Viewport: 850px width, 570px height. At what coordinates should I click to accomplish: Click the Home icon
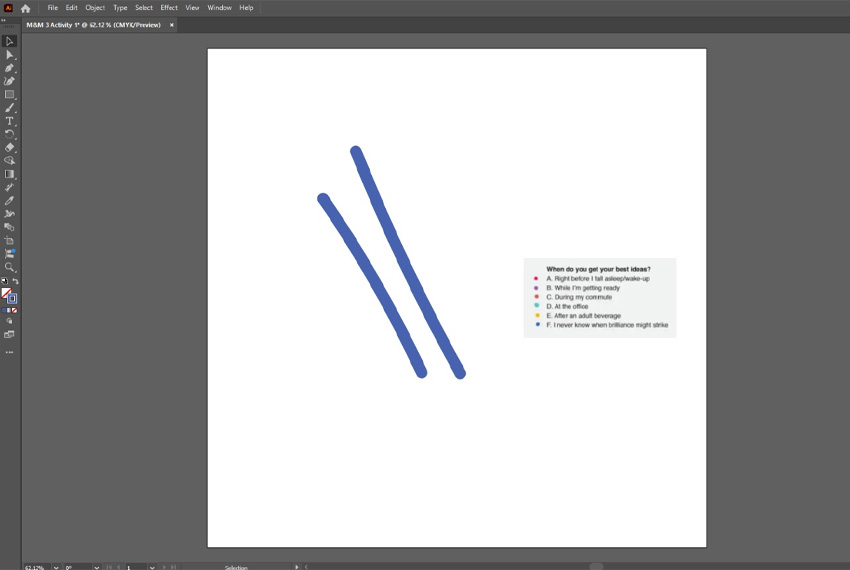click(26, 8)
